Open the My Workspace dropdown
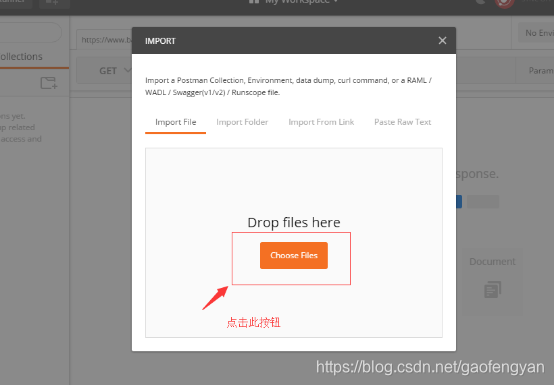 pos(294,2)
